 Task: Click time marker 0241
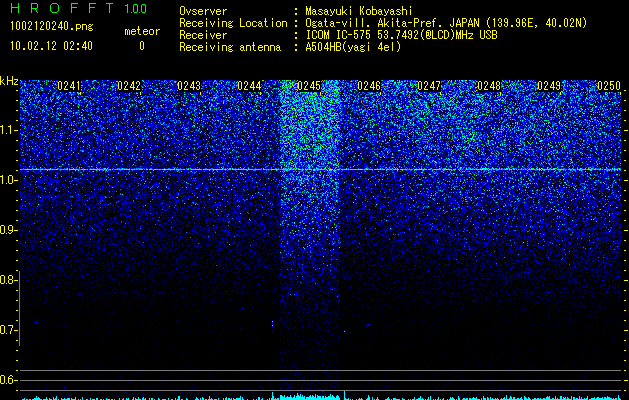(x=69, y=86)
